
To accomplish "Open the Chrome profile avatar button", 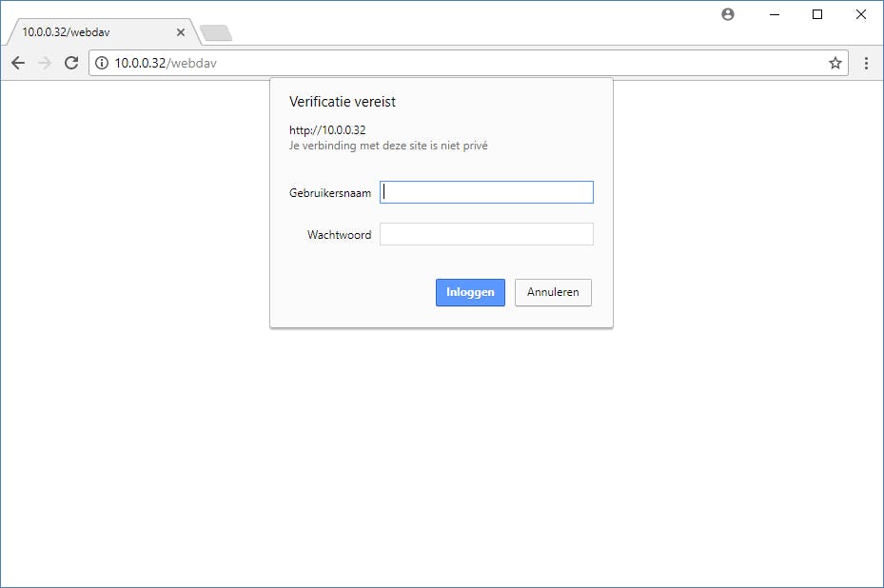I will click(728, 14).
